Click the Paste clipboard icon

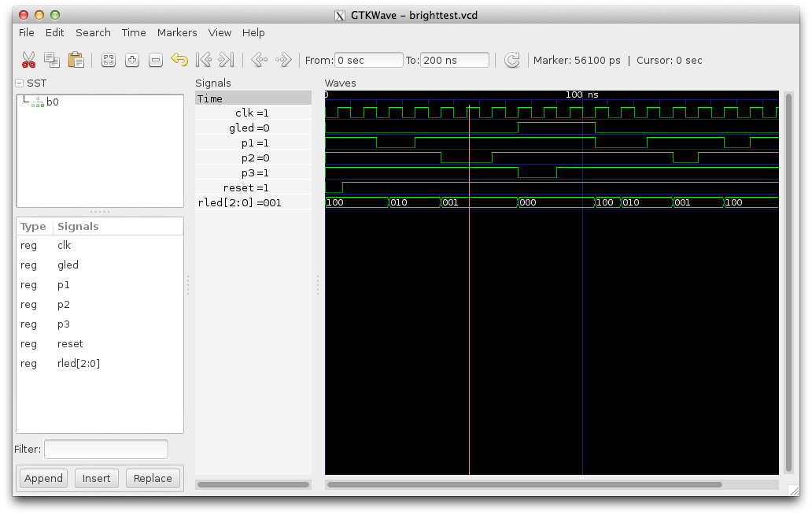(x=76, y=60)
